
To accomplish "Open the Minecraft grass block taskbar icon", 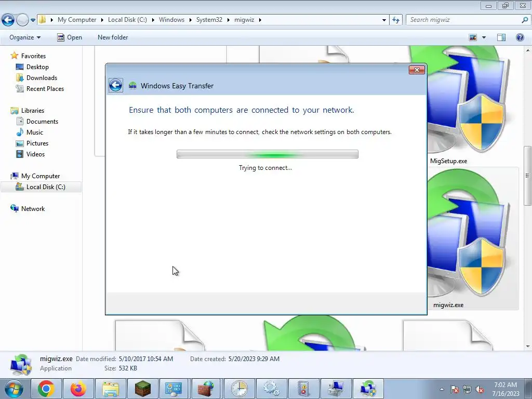I will (x=142, y=389).
